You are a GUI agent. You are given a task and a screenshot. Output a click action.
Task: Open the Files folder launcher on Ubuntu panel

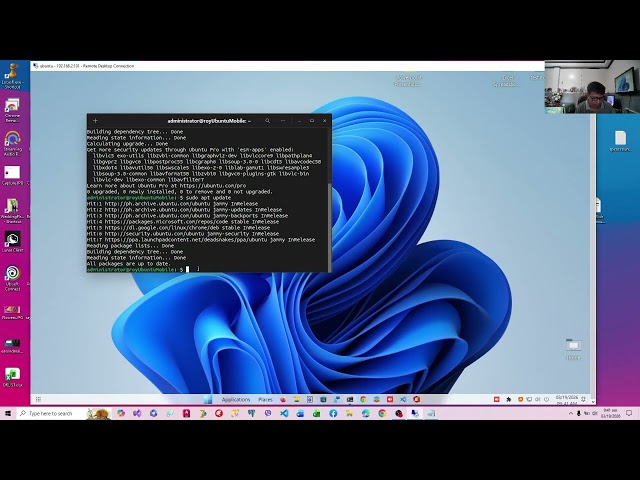point(297,400)
